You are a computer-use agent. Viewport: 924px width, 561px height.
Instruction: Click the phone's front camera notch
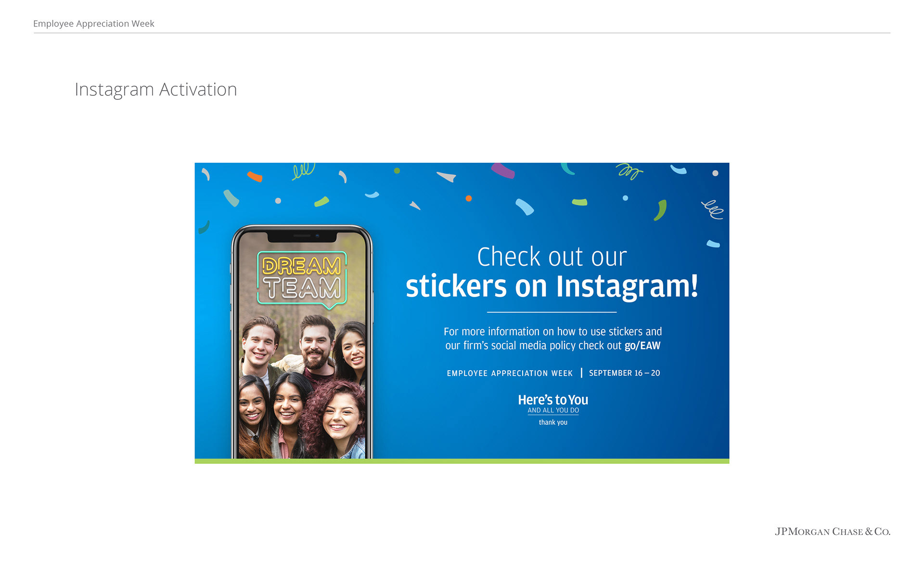click(x=302, y=236)
